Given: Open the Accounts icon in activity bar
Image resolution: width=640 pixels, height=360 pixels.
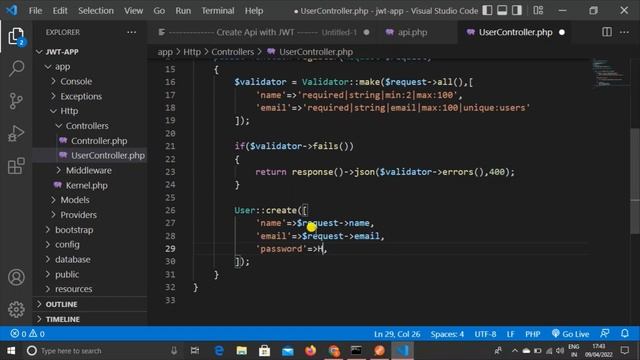Looking at the screenshot, I should (16, 277).
